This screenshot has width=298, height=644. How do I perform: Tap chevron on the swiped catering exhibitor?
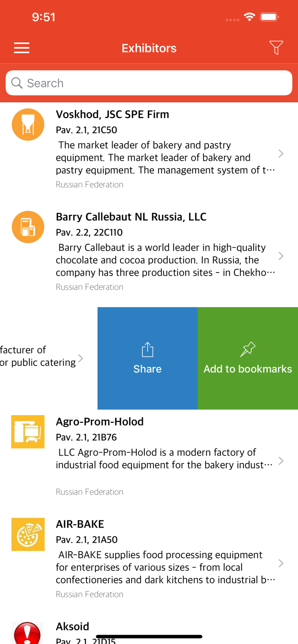click(80, 358)
